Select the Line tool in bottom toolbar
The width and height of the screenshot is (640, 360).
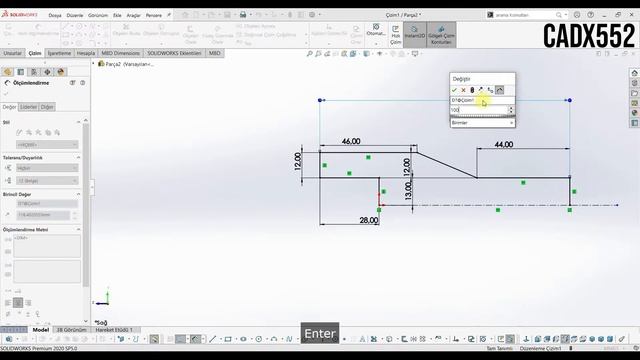[x=213, y=339]
